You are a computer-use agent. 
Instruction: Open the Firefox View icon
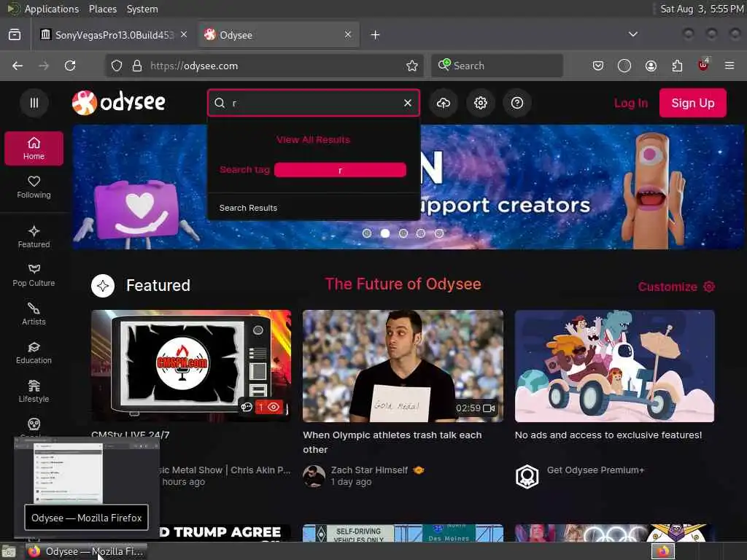point(15,35)
